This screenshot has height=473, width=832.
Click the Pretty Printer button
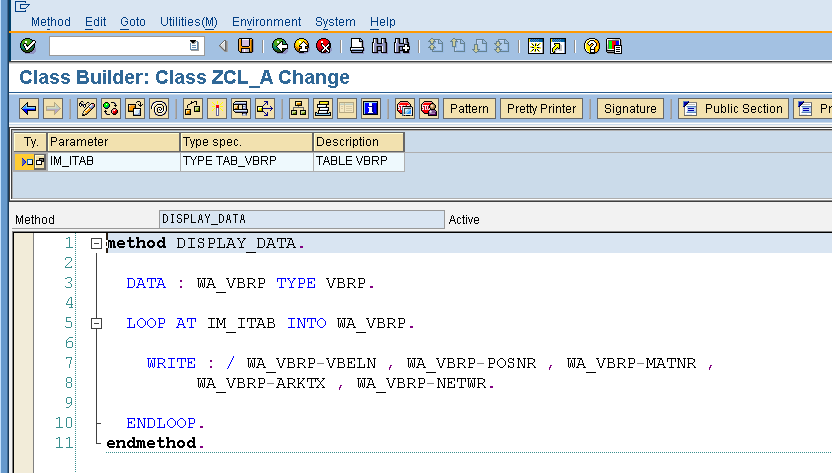(x=541, y=109)
